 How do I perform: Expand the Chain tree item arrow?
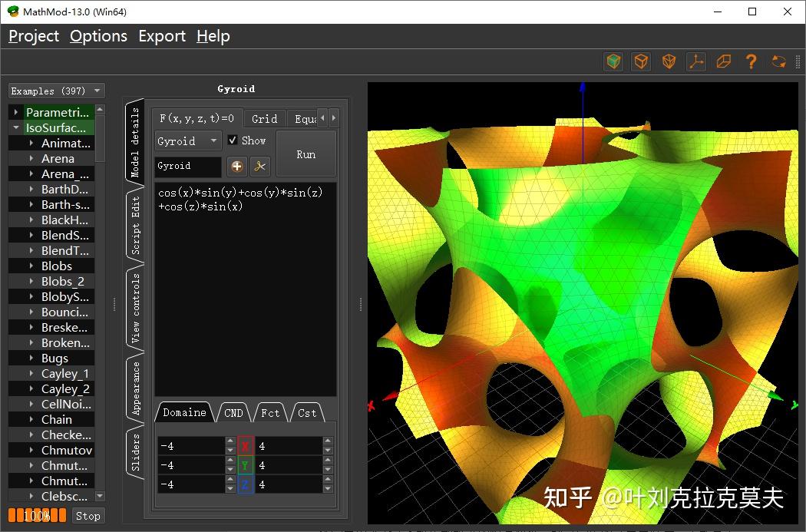(31, 419)
